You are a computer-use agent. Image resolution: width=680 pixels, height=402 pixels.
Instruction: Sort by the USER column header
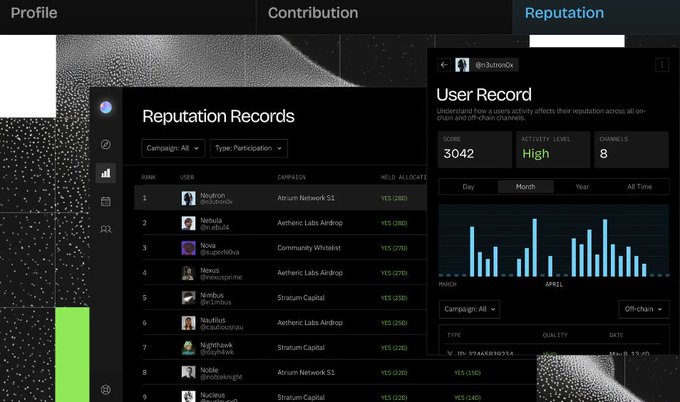pyautogui.click(x=187, y=177)
